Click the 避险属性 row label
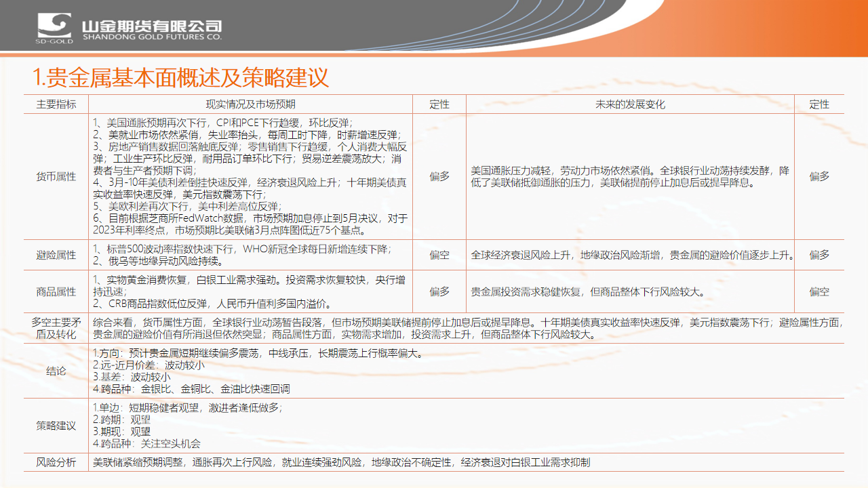Image resolution: width=868 pixels, height=488 pixels. point(56,255)
